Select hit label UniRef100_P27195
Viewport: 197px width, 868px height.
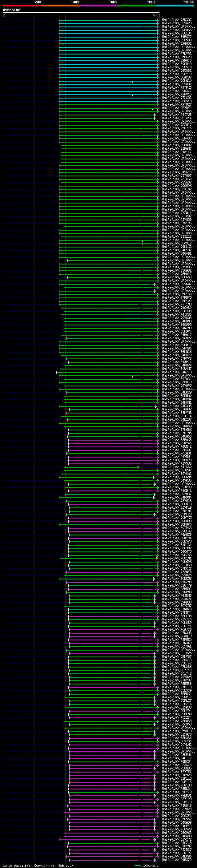point(176,799)
